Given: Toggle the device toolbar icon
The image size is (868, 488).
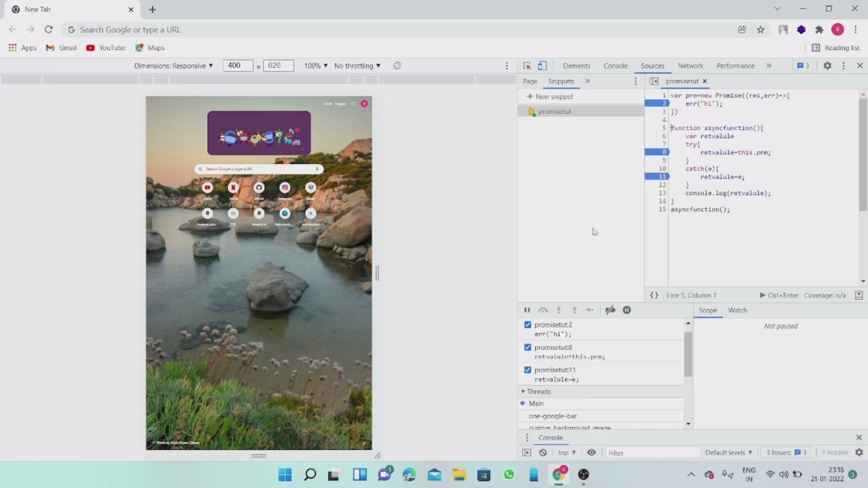Looking at the screenshot, I should pyautogui.click(x=542, y=66).
